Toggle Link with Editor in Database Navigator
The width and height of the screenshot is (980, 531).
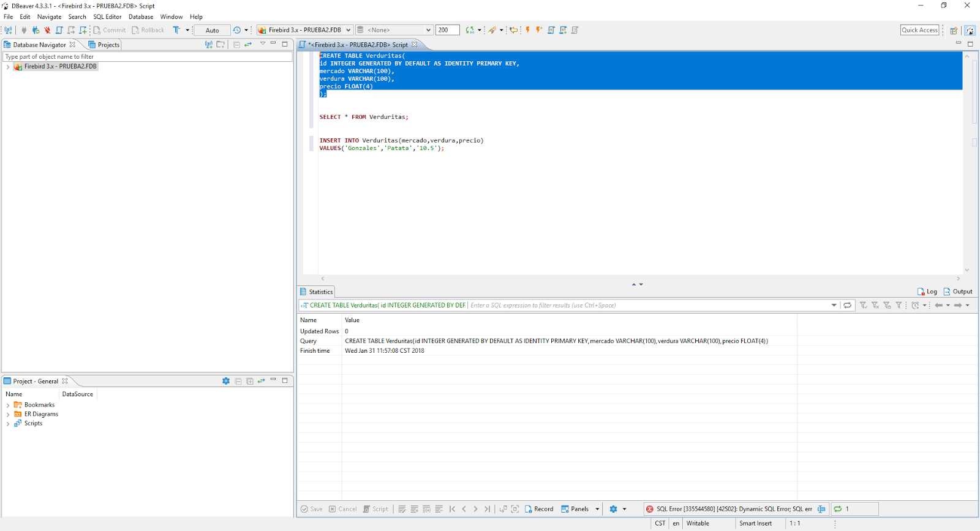pyautogui.click(x=248, y=45)
